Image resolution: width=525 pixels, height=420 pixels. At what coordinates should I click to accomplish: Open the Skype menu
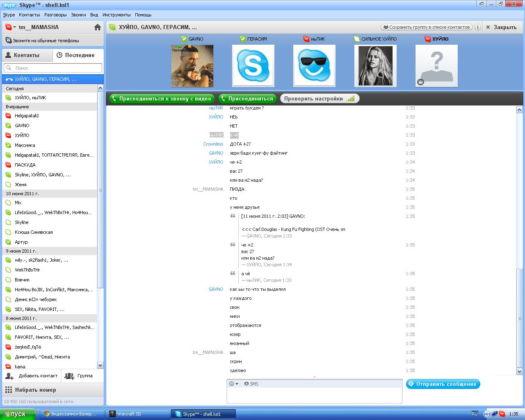click(x=9, y=15)
